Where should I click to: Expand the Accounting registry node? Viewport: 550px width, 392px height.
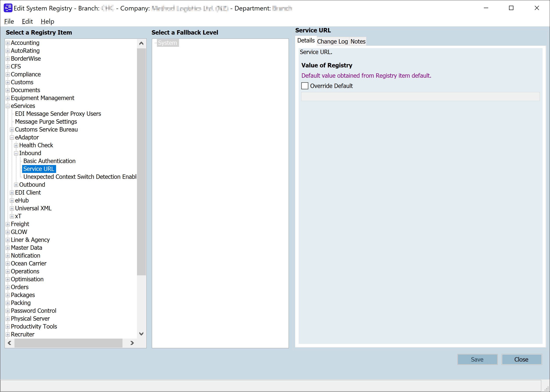pyautogui.click(x=8, y=43)
